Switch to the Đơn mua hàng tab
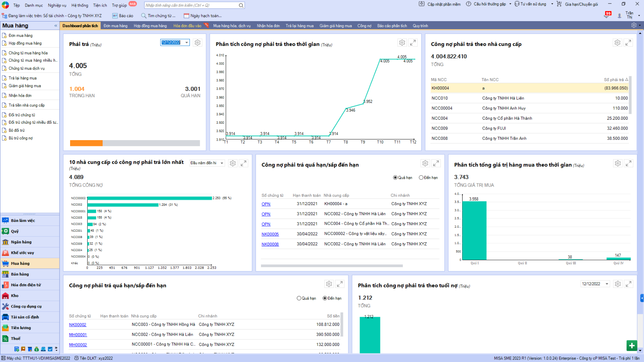 pos(115,26)
